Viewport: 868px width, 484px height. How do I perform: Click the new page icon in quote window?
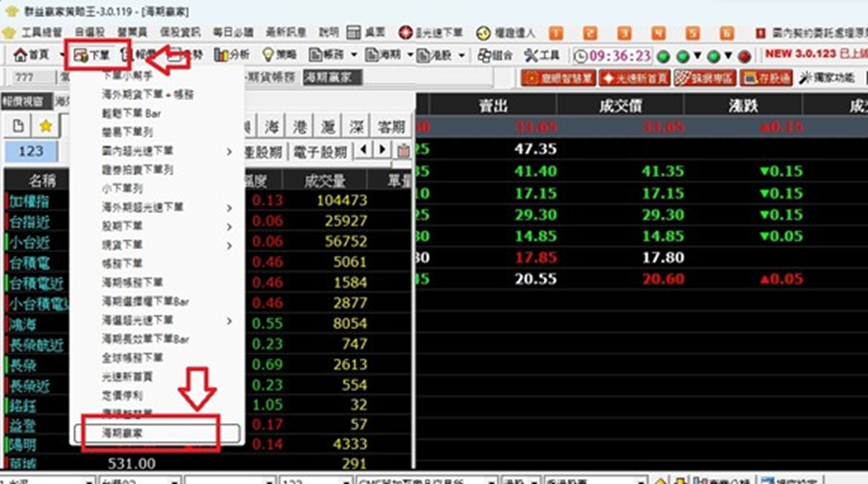18,126
